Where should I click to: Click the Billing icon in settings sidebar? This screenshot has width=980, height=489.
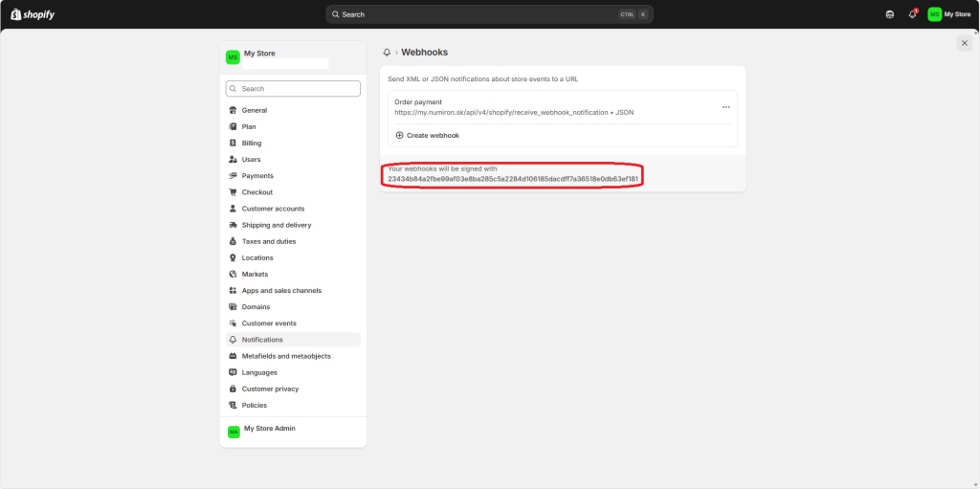[233, 143]
